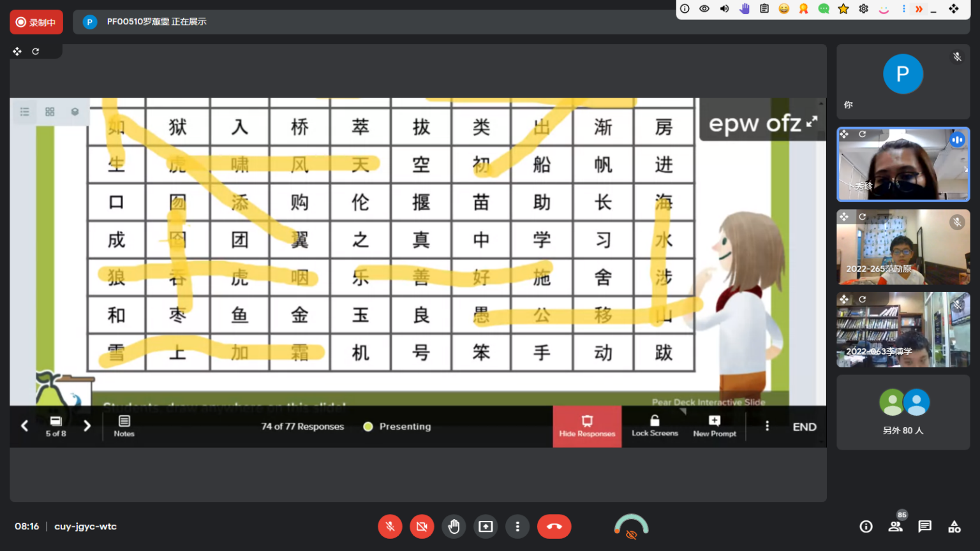980x551 pixels.
Task: Switch to list view in Pear Deck
Action: (x=25, y=112)
